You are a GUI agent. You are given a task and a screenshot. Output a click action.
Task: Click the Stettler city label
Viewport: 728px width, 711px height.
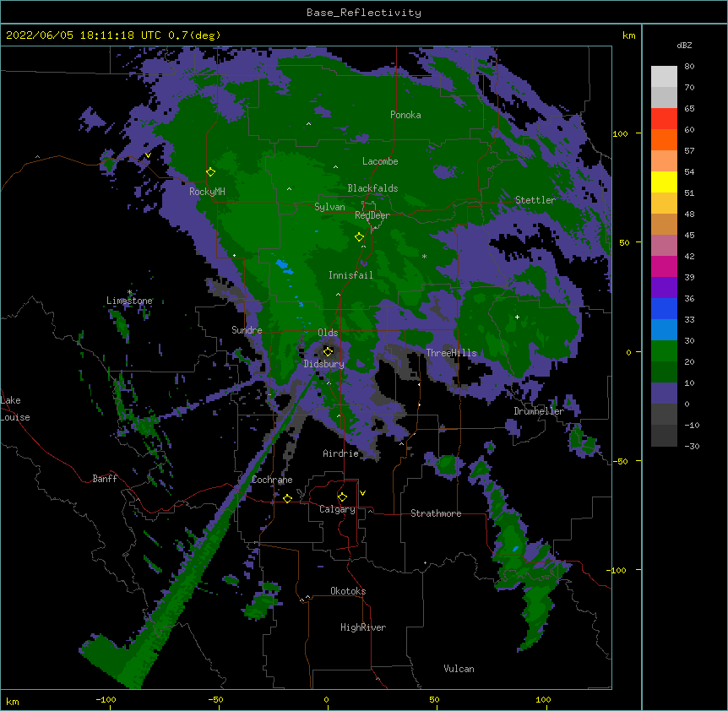pyautogui.click(x=535, y=200)
